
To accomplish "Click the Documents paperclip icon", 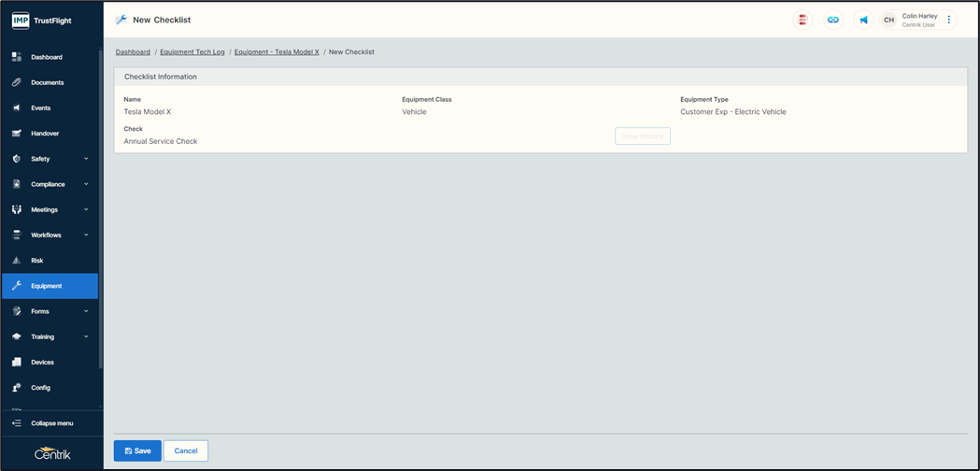I will [x=17, y=82].
